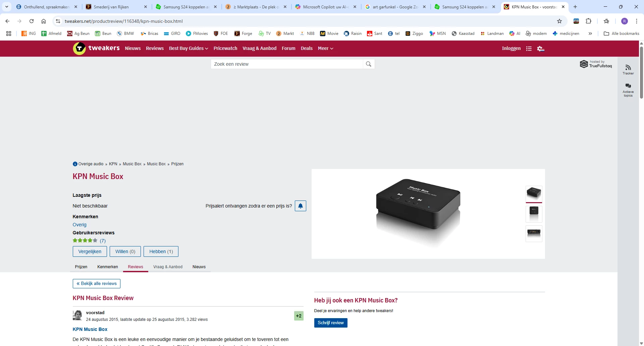Click the info icon beside Overige audio

(75, 164)
